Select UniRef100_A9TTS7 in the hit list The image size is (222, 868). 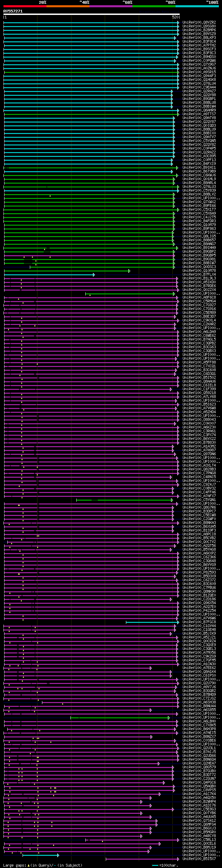click(199, 114)
